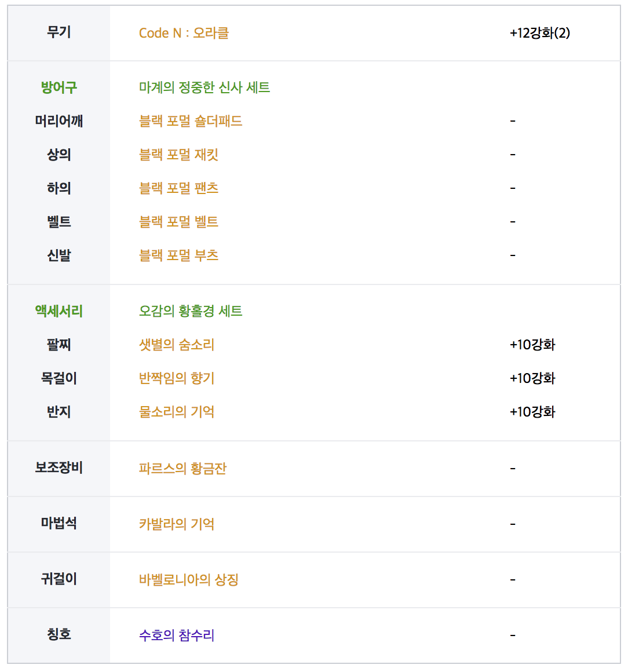Open the Code N : 오라클 weapon link
The width and height of the screenshot is (628, 672).
[184, 33]
